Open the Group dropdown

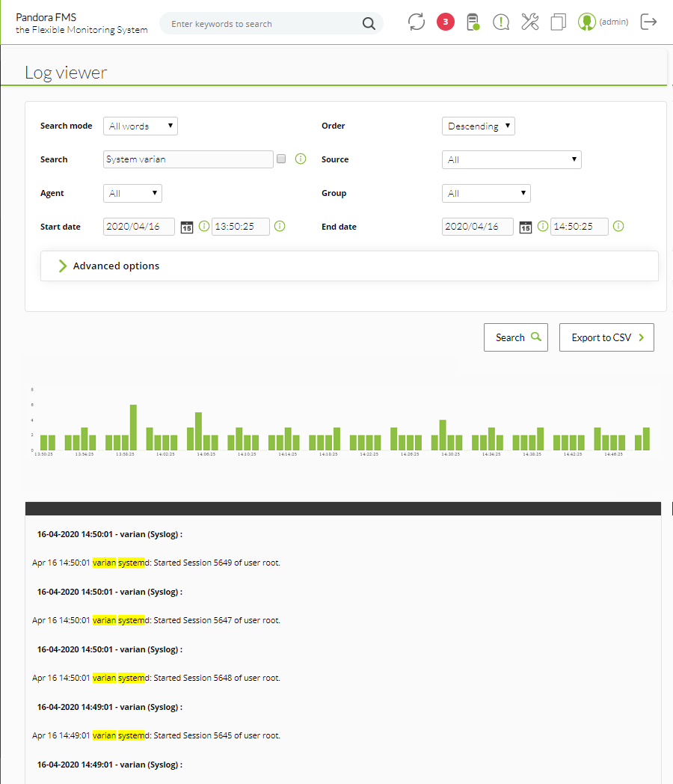click(x=486, y=193)
